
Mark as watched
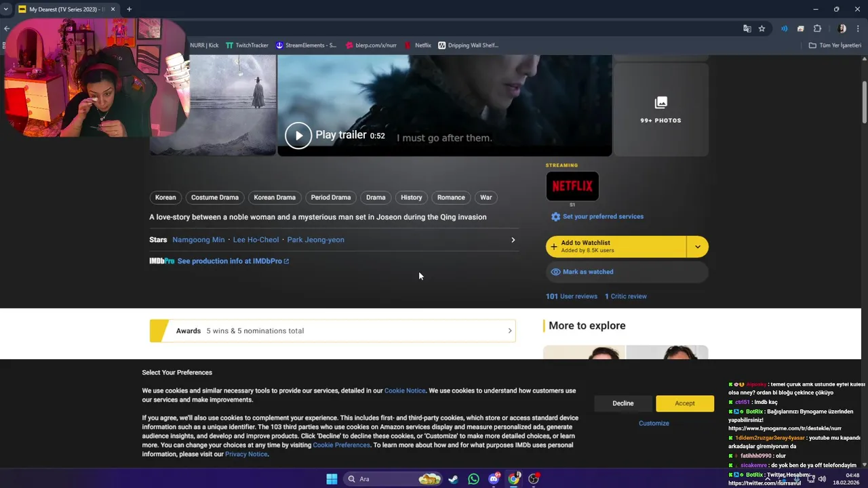627,272
